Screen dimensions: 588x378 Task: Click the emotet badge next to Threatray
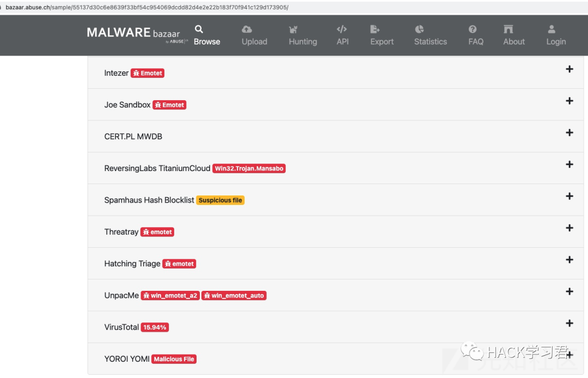pos(157,232)
